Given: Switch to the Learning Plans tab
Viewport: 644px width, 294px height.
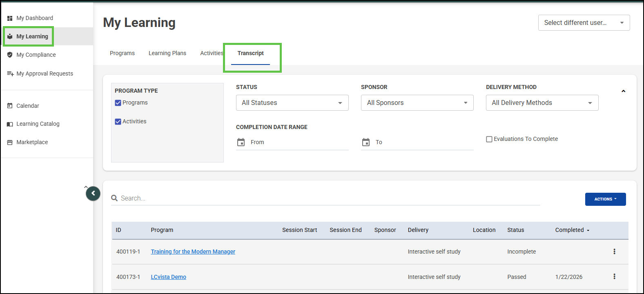Looking at the screenshot, I should tap(167, 53).
